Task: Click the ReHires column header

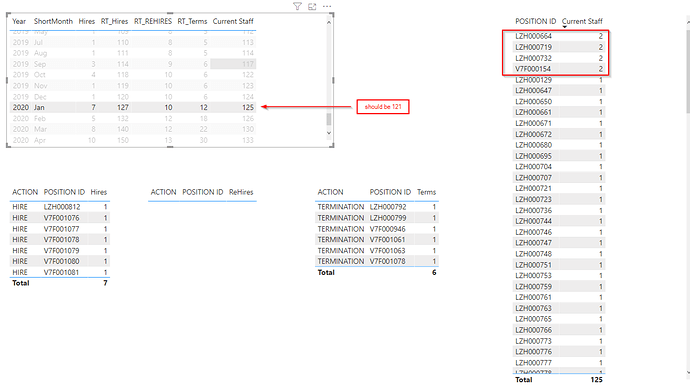Action: coord(241,192)
